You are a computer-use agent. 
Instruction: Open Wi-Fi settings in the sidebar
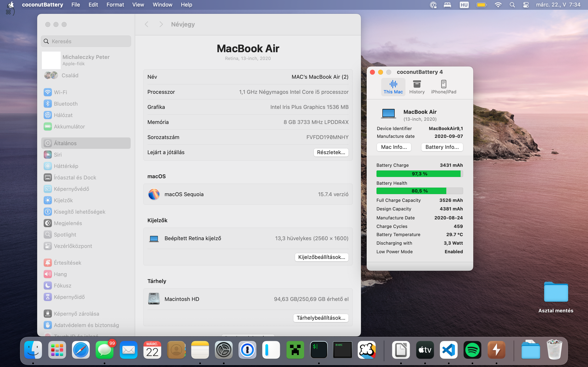tap(60, 92)
